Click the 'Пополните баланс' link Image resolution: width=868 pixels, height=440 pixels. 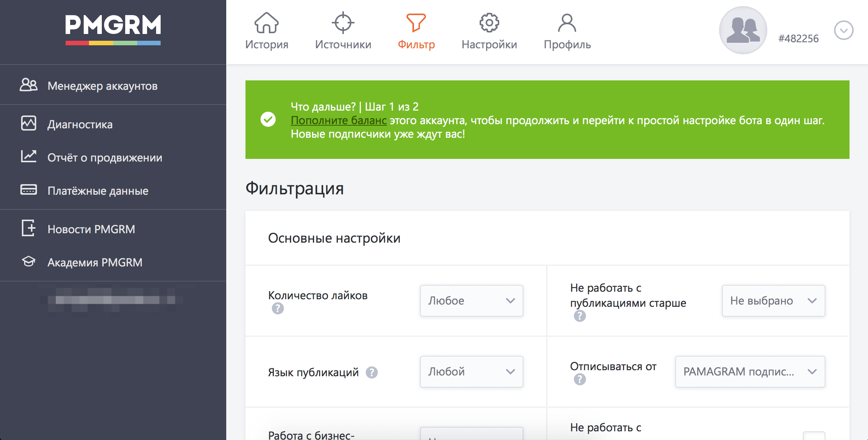point(339,120)
